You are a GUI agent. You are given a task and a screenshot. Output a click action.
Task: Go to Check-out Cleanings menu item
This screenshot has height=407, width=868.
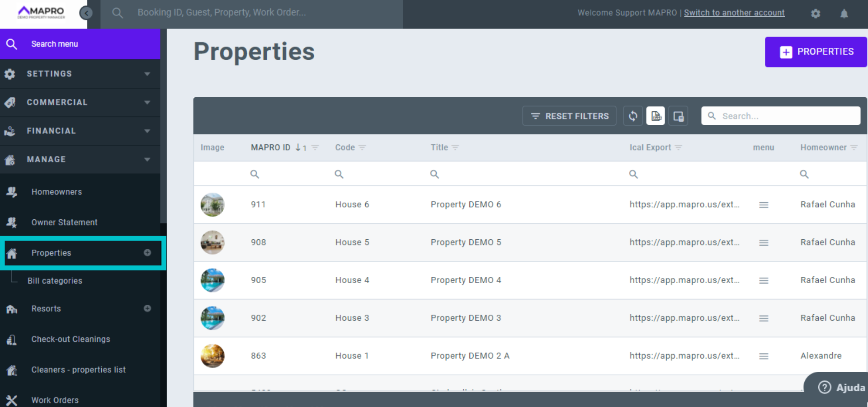coord(71,339)
